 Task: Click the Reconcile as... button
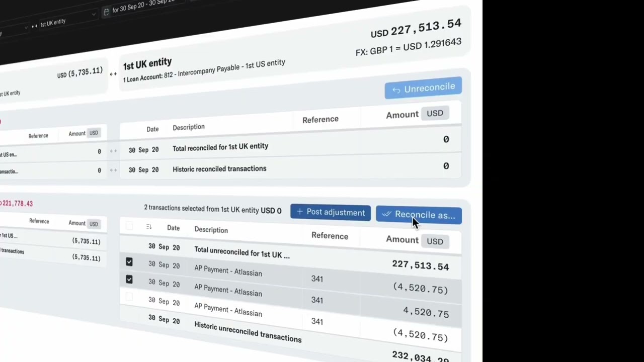[419, 215]
